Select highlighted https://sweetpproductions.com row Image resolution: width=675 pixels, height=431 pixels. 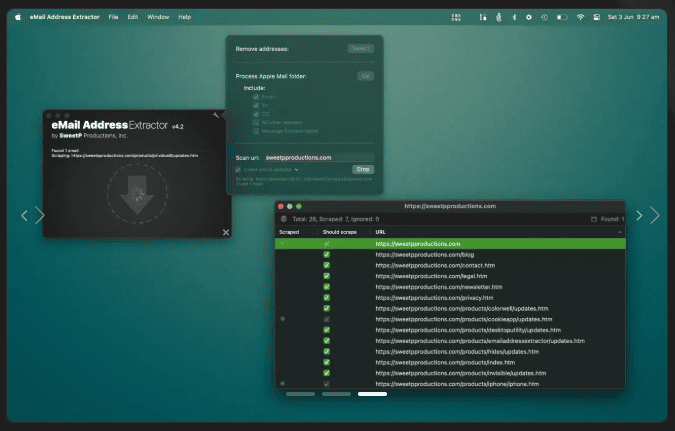450,244
